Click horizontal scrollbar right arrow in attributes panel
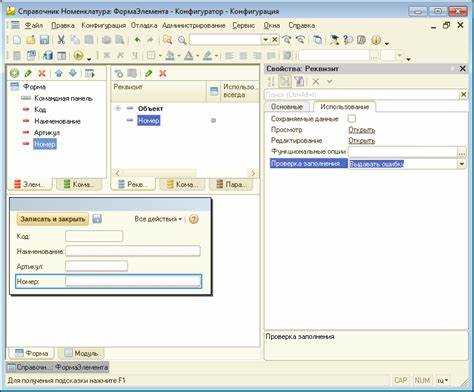This screenshot has width=474, height=392. pyautogui.click(x=253, y=173)
